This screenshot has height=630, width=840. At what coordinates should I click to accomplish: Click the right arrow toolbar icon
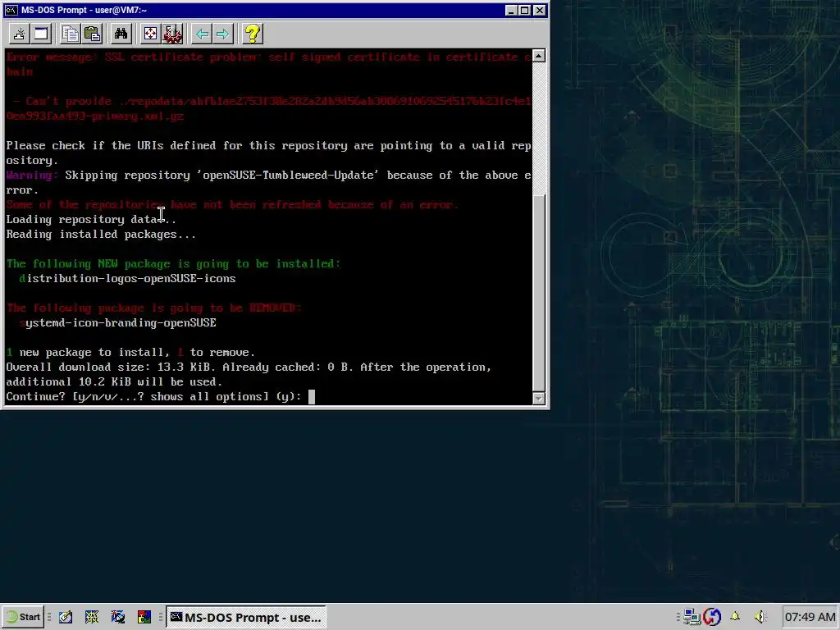(x=223, y=34)
